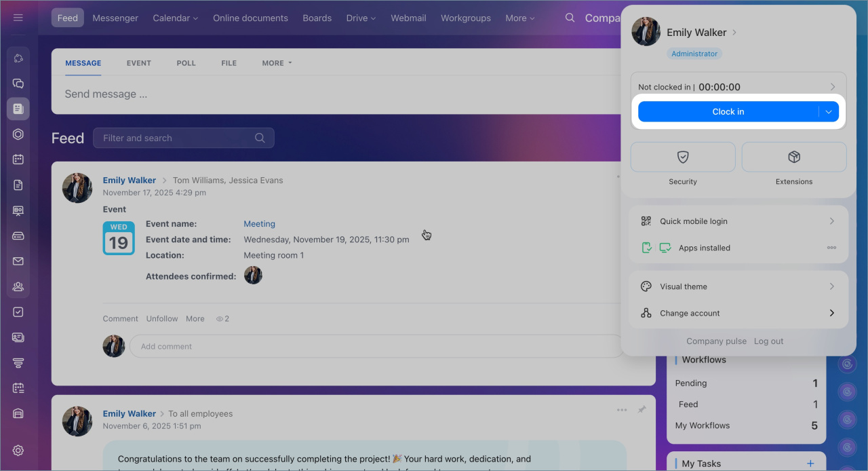This screenshot has width=868, height=471.
Task: Click the Calendar icon in the sidebar
Action: (x=18, y=159)
